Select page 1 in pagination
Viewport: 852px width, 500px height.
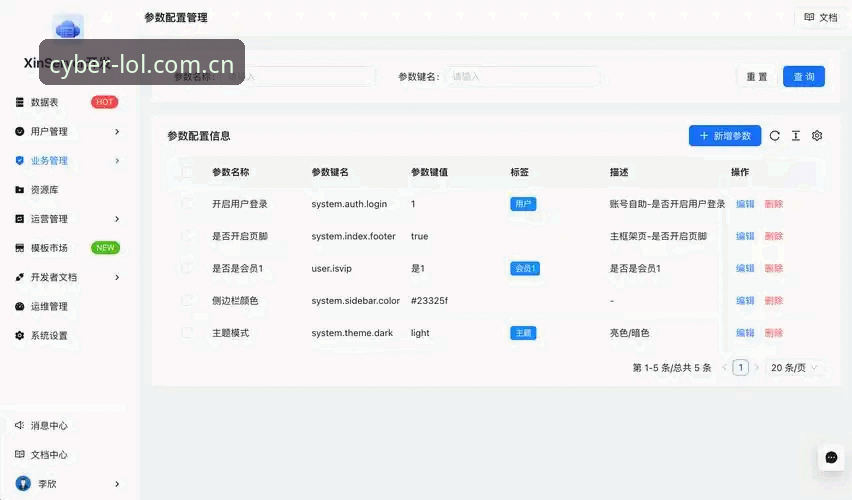coord(741,368)
